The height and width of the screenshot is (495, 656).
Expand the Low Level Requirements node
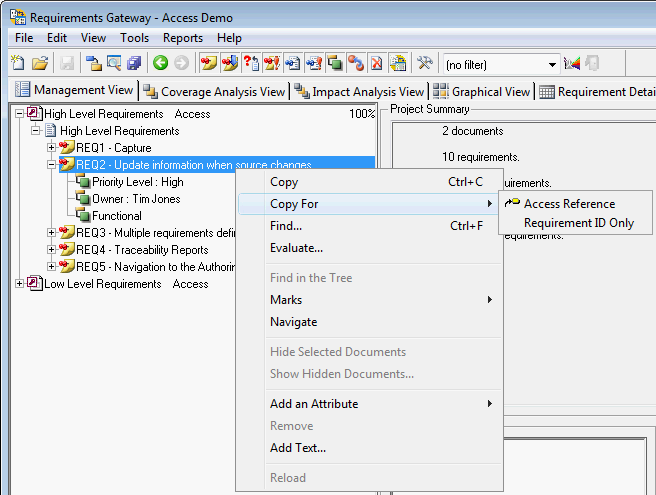(20, 284)
